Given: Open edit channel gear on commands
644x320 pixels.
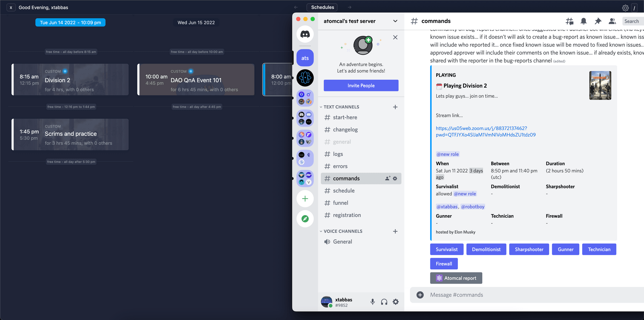Looking at the screenshot, I should pos(395,178).
